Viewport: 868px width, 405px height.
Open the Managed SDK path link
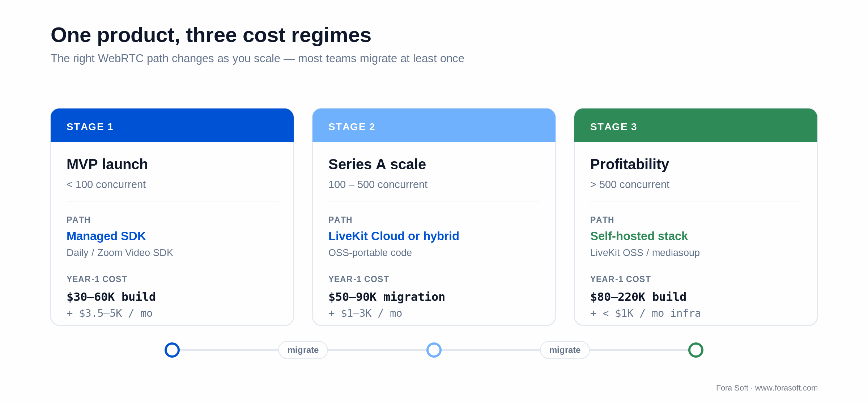click(x=106, y=236)
